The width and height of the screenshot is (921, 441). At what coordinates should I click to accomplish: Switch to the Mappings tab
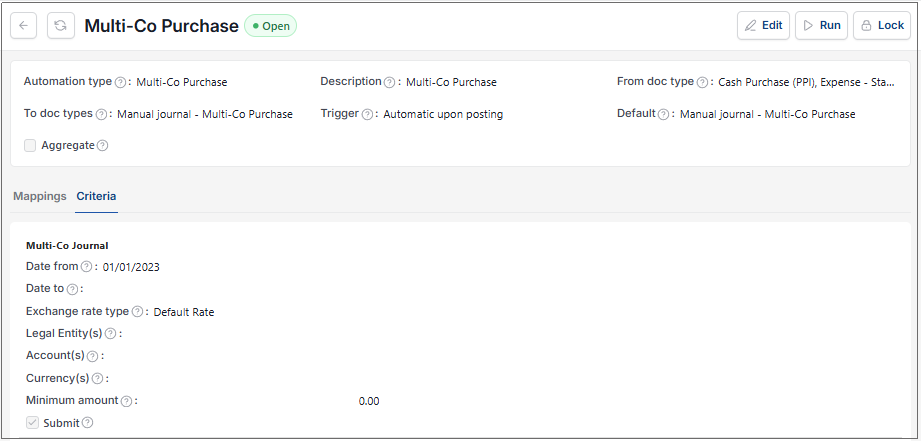[40, 197]
